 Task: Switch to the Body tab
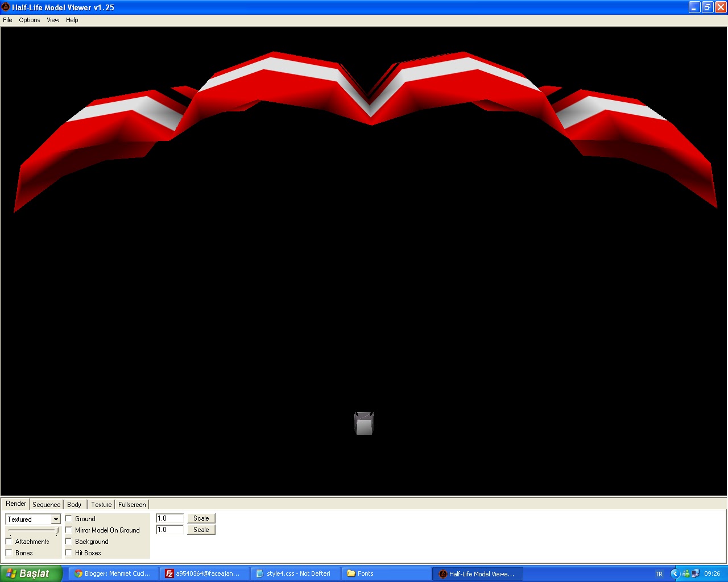(74, 505)
